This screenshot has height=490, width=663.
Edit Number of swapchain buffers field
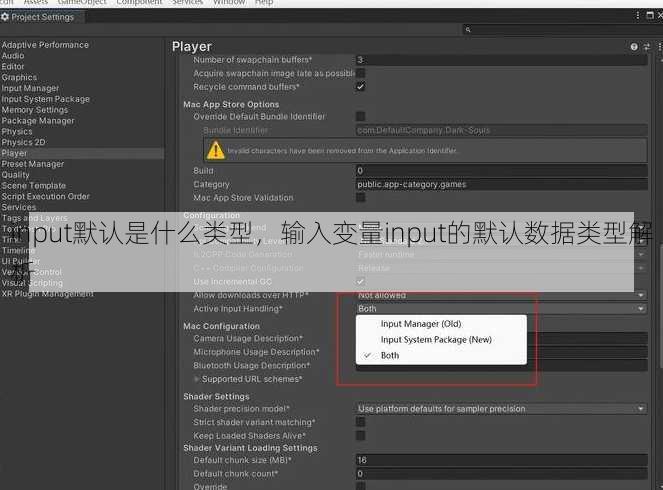(501, 60)
